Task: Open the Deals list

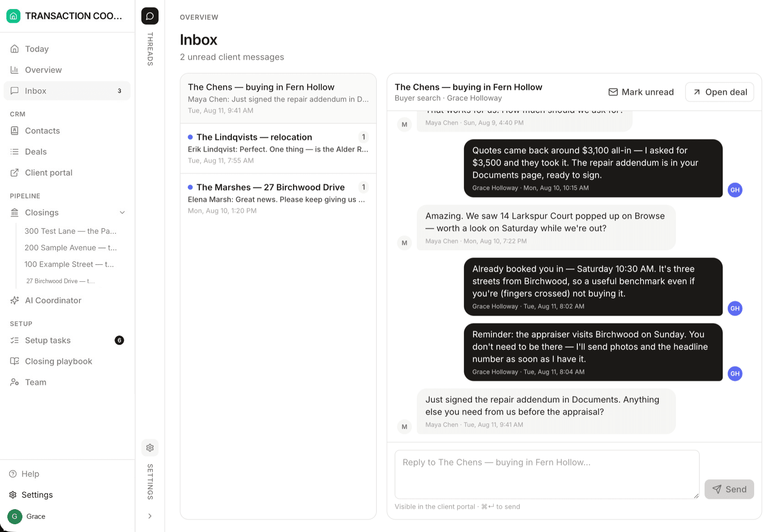Action: (x=67, y=152)
